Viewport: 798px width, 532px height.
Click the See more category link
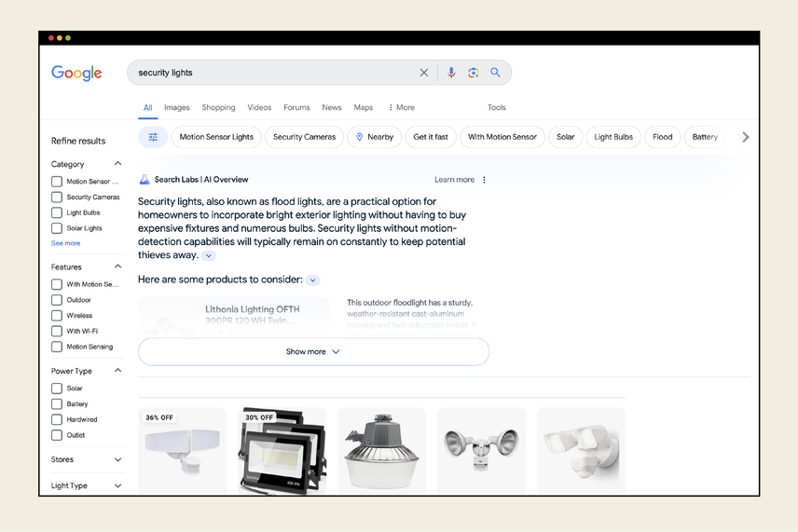tap(65, 243)
